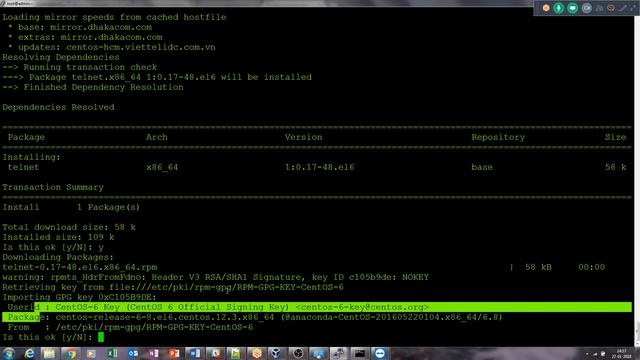Open the blue remote desktop taskbar icon
Viewport: 640px width, 360px height.
[318, 353]
